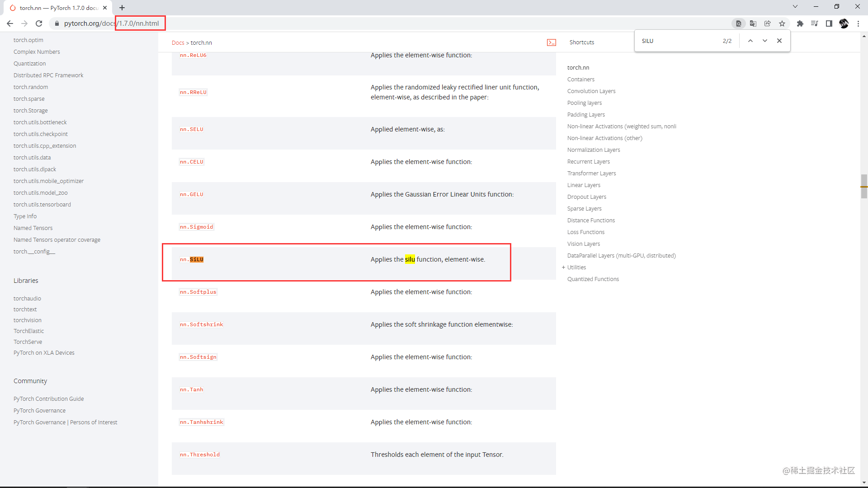Click the Docs breadcrumb link
The image size is (868, 488).
(178, 43)
